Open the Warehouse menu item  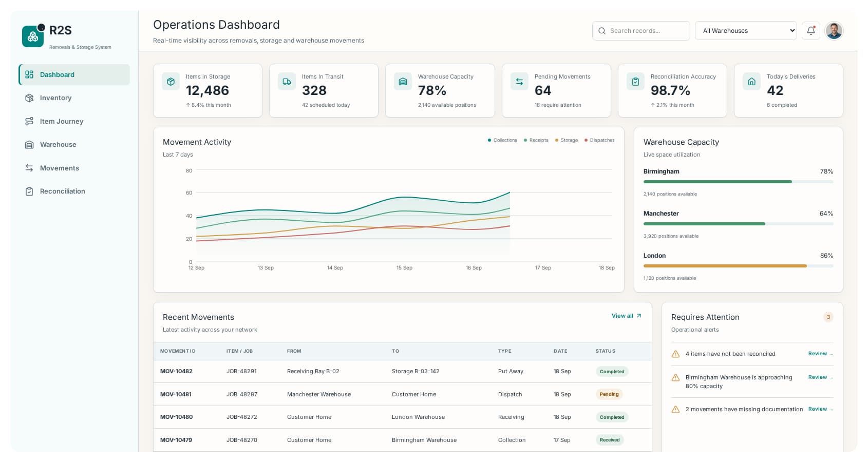[74, 145]
